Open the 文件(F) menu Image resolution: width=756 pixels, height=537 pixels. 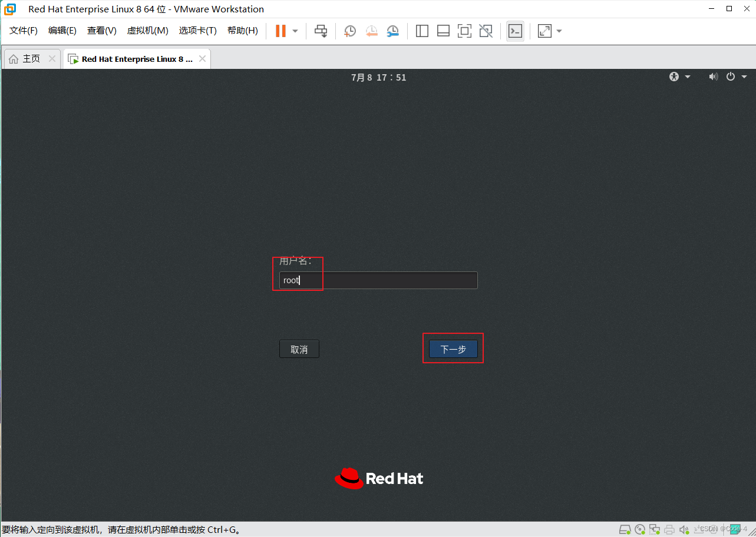tap(24, 31)
